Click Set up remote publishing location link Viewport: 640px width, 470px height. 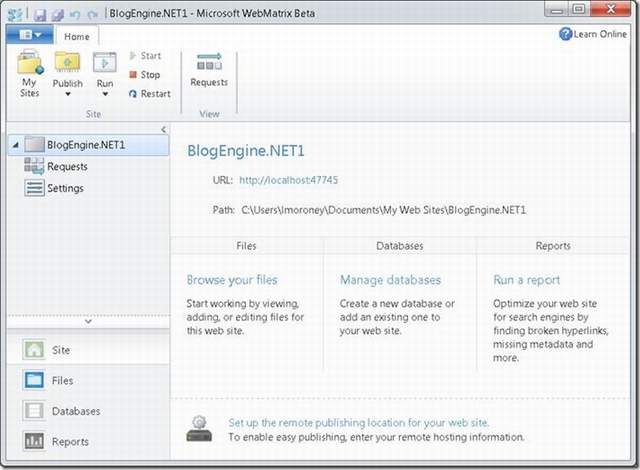(359, 423)
